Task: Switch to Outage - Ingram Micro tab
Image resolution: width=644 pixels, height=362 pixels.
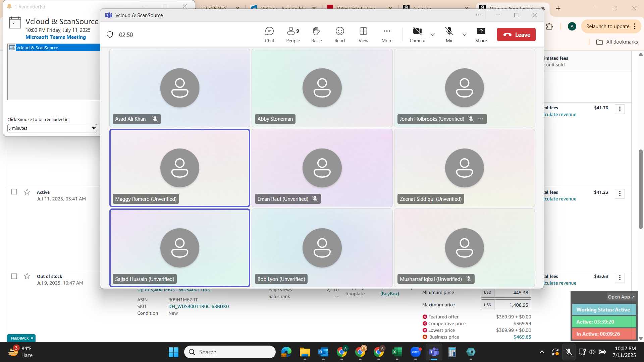Action: [284, 7]
